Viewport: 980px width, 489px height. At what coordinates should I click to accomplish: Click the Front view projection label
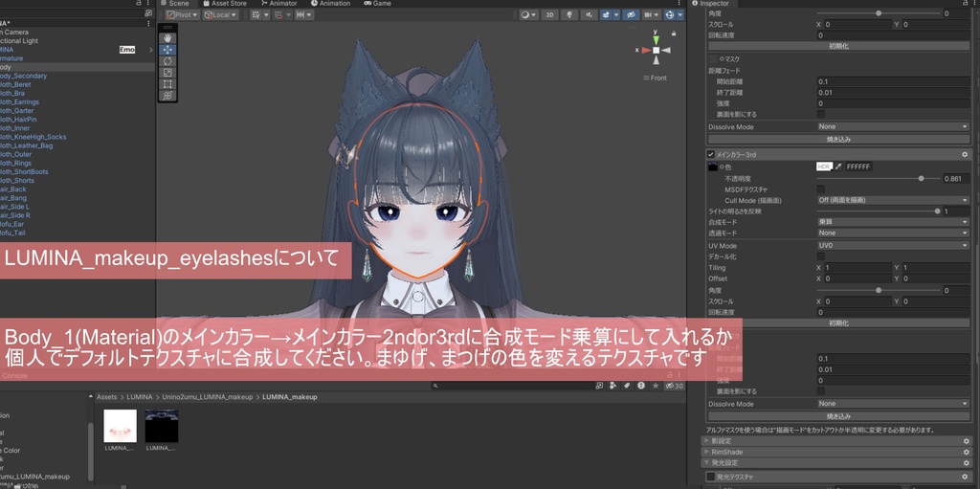point(655,78)
